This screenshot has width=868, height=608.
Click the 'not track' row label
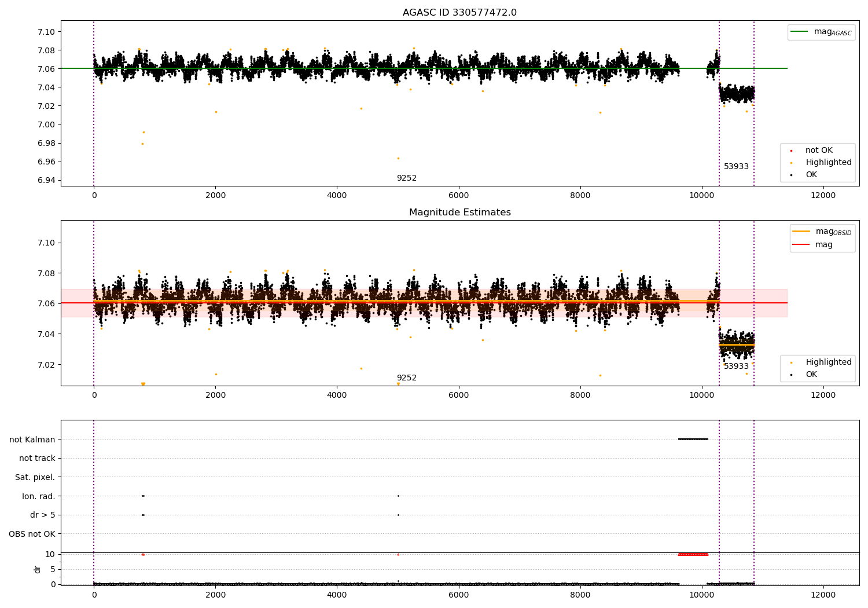tap(37, 459)
